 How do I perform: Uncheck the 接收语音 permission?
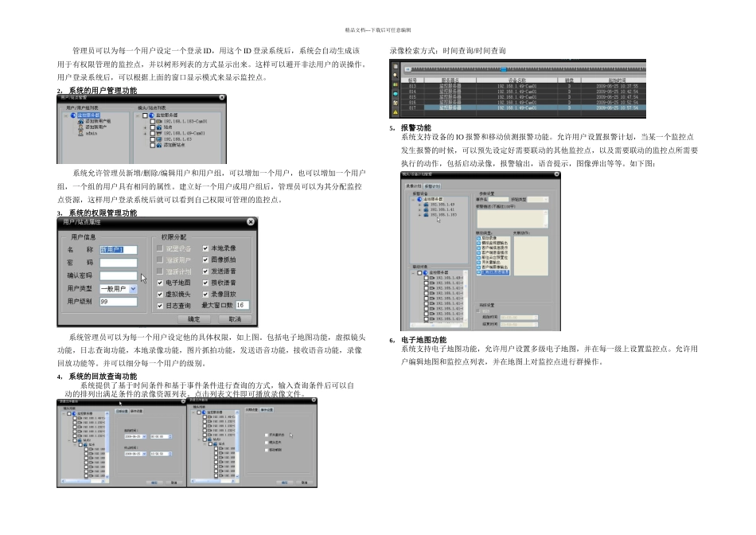pyautogui.click(x=205, y=283)
